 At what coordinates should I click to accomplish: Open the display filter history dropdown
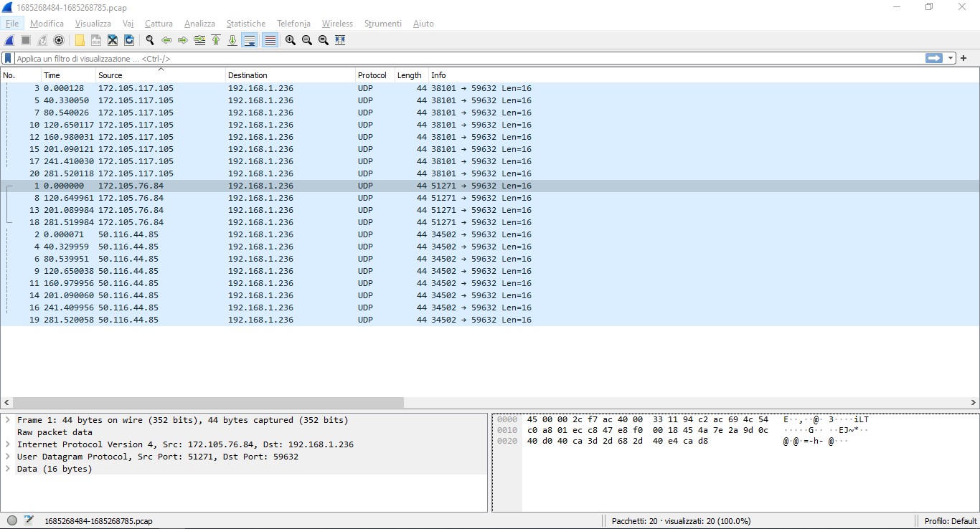pos(951,58)
